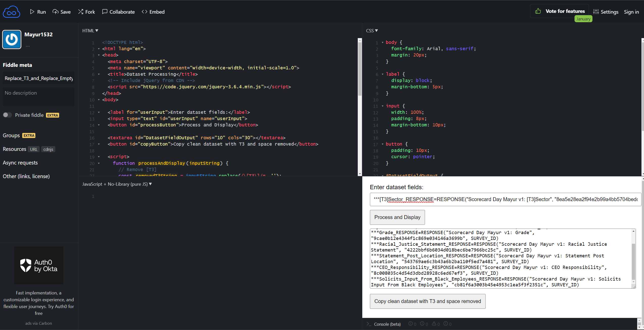
Task: Click the January badge
Action: pos(583,19)
